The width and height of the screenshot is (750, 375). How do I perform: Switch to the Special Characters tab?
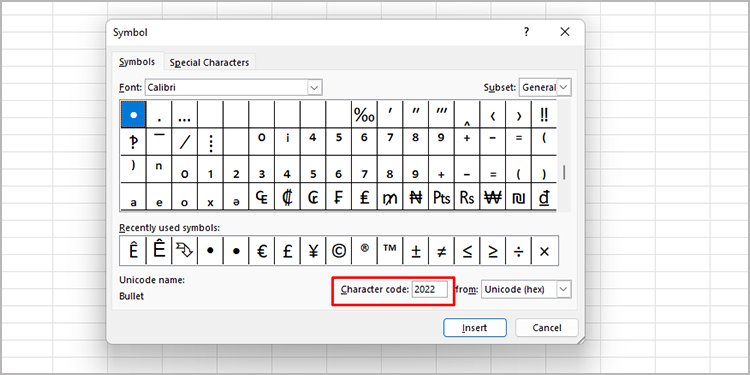click(209, 63)
